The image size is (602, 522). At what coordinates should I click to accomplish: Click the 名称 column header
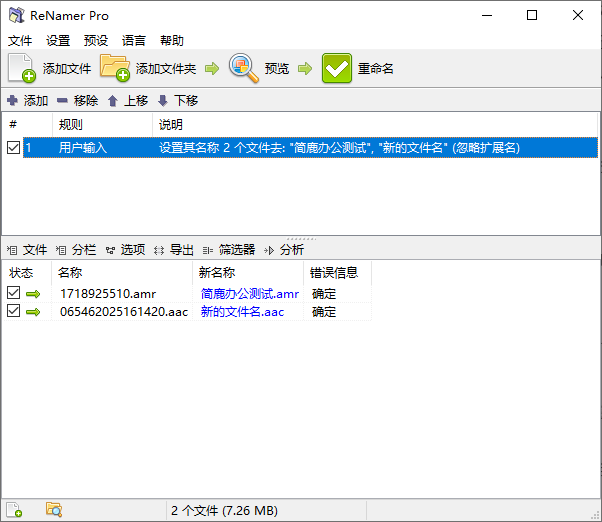(122, 273)
